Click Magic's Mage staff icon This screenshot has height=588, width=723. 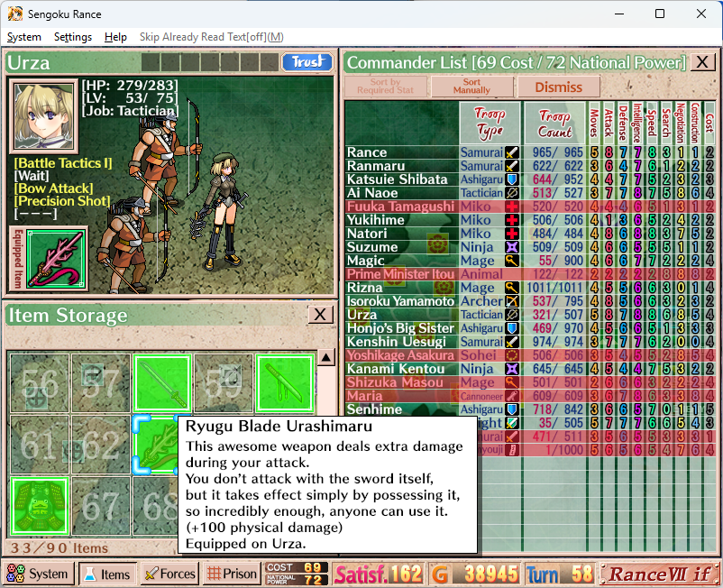pyautogui.click(x=512, y=261)
